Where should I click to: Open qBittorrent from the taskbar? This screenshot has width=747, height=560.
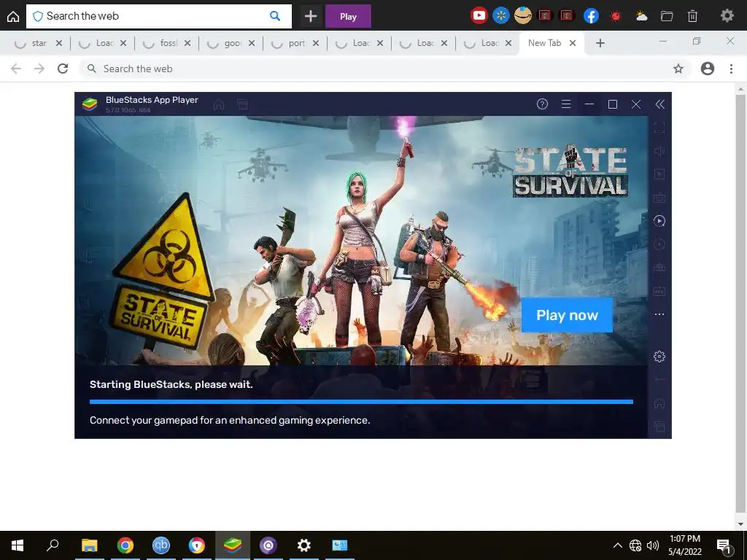[161, 545]
